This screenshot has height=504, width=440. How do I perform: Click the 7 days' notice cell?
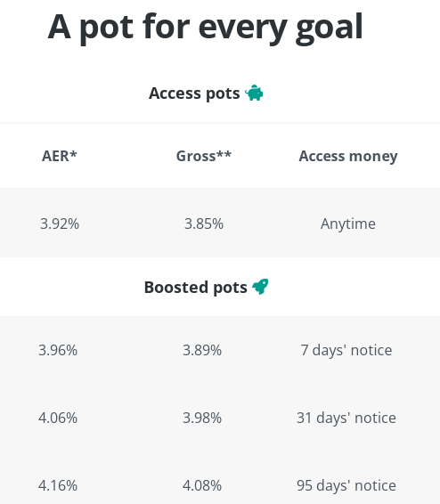[x=346, y=350]
